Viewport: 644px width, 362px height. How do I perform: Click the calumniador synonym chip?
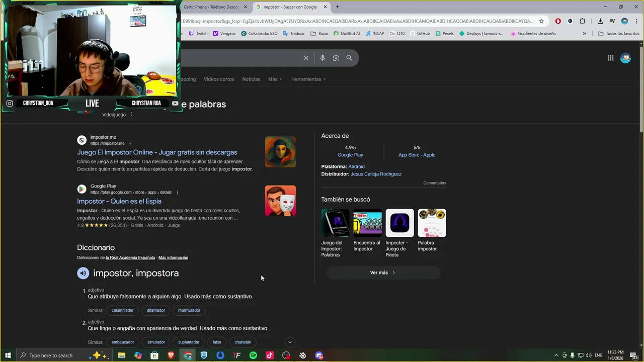(x=122, y=310)
